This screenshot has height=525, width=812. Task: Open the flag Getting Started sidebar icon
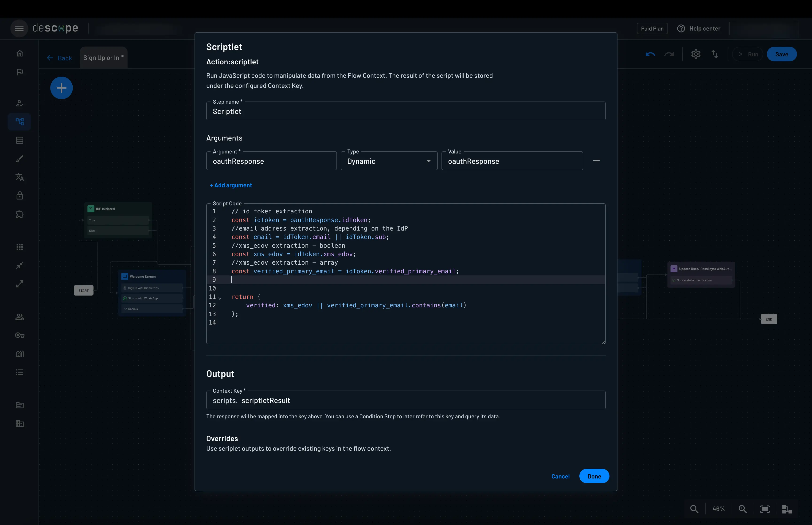(x=20, y=72)
